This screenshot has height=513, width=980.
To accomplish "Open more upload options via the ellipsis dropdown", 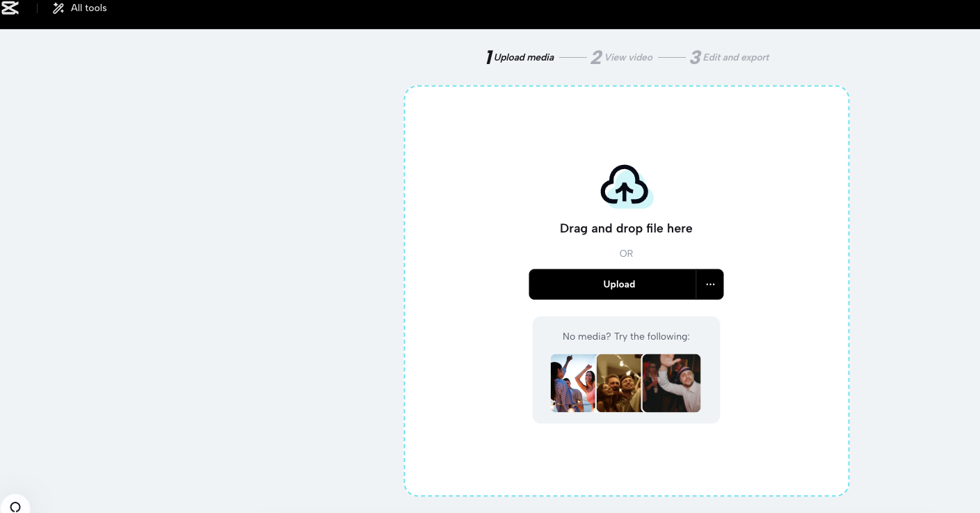I will (x=710, y=284).
